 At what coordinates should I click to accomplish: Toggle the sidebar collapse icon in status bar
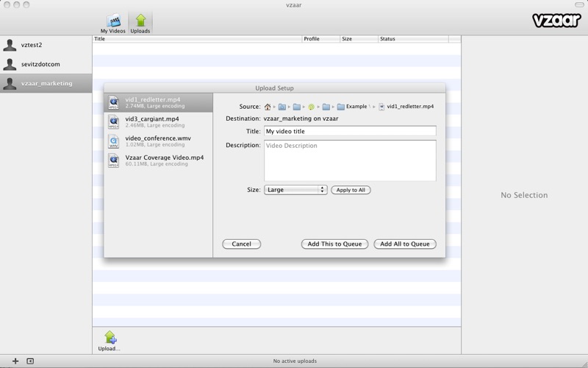coord(30,361)
